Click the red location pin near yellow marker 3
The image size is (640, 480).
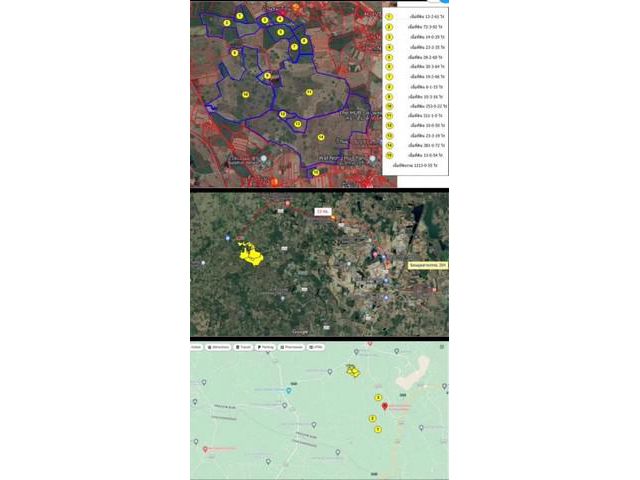point(384,406)
